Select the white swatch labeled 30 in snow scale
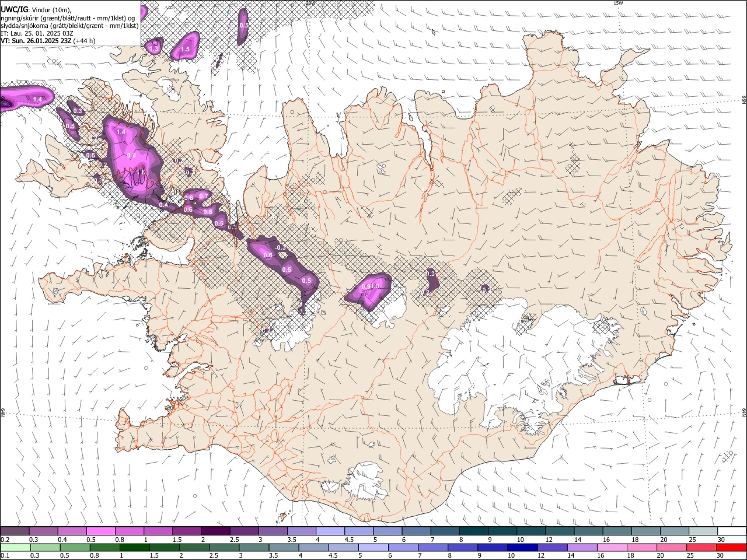747x560 pixels. click(x=732, y=531)
